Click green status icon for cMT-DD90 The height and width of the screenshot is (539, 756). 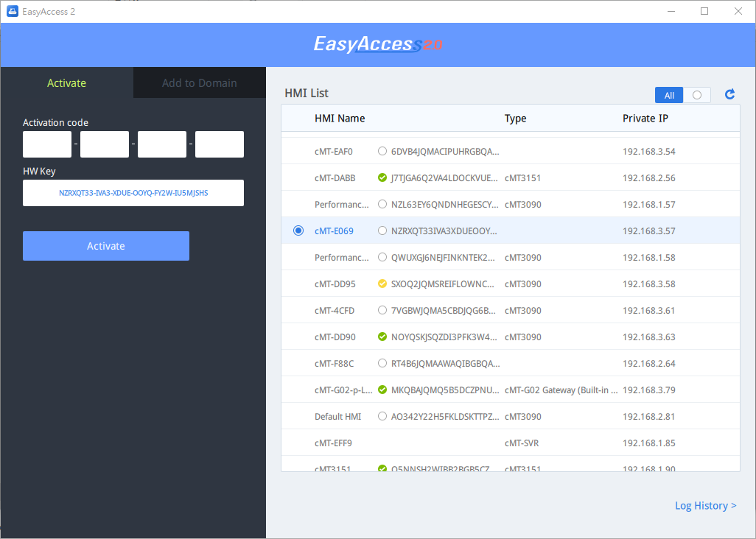[382, 337]
